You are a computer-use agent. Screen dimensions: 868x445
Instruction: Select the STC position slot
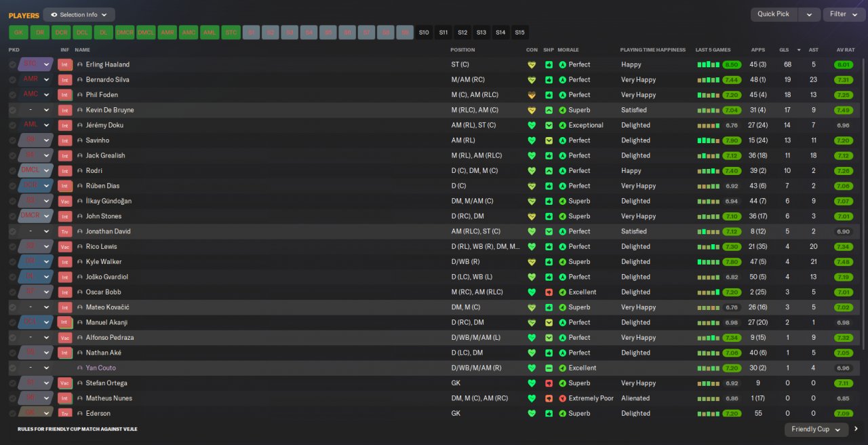(231, 33)
